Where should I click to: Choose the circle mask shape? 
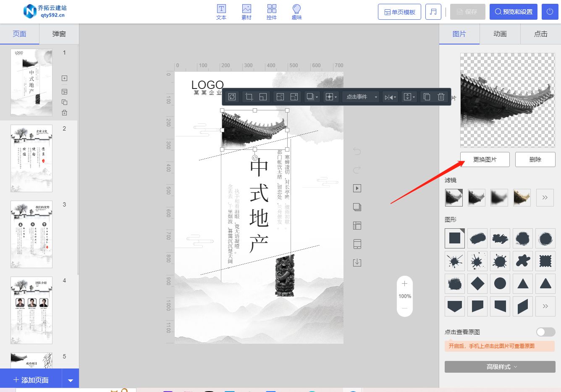point(500,284)
